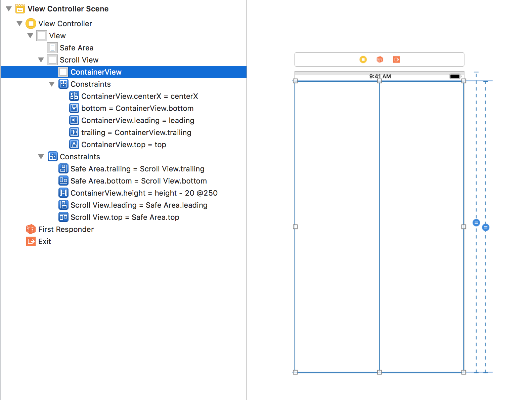Click the yellow View Controller icon in scene dock
Image resolution: width=532 pixels, height=400 pixels.
(363, 59)
